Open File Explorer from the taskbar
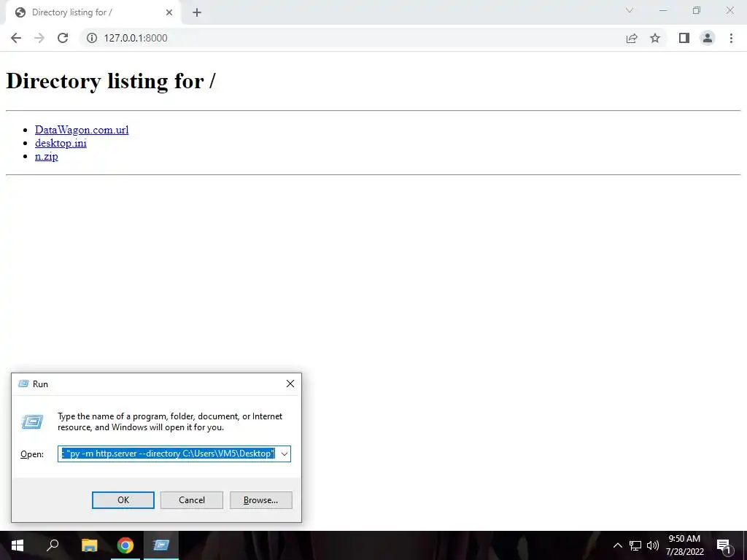Viewport: 747px width, 560px height. [89, 545]
